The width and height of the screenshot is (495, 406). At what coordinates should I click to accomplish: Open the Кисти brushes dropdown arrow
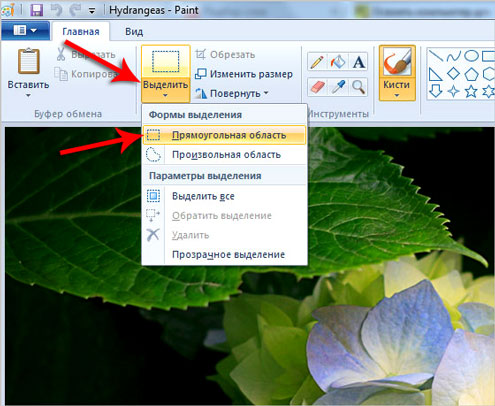397,95
